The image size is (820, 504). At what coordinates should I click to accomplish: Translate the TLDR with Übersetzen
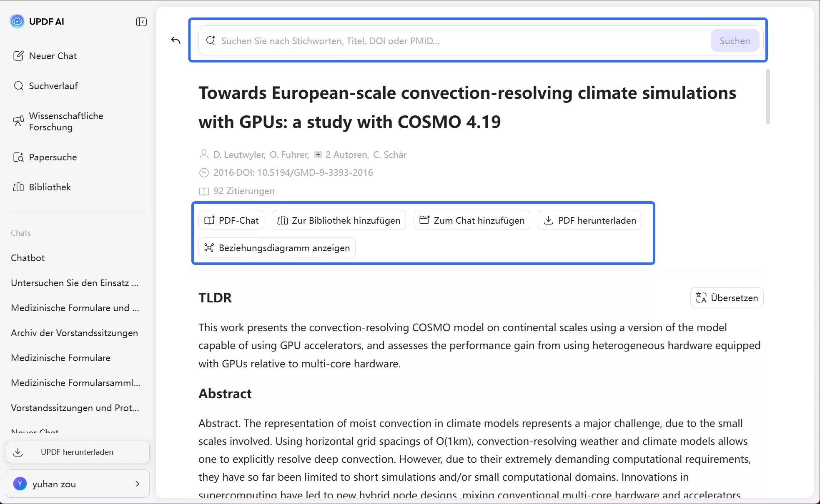727,298
